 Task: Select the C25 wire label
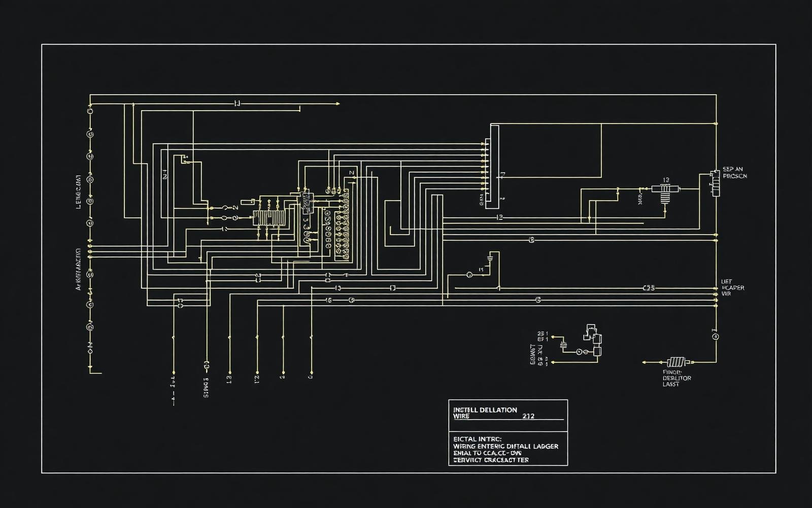[649, 288]
